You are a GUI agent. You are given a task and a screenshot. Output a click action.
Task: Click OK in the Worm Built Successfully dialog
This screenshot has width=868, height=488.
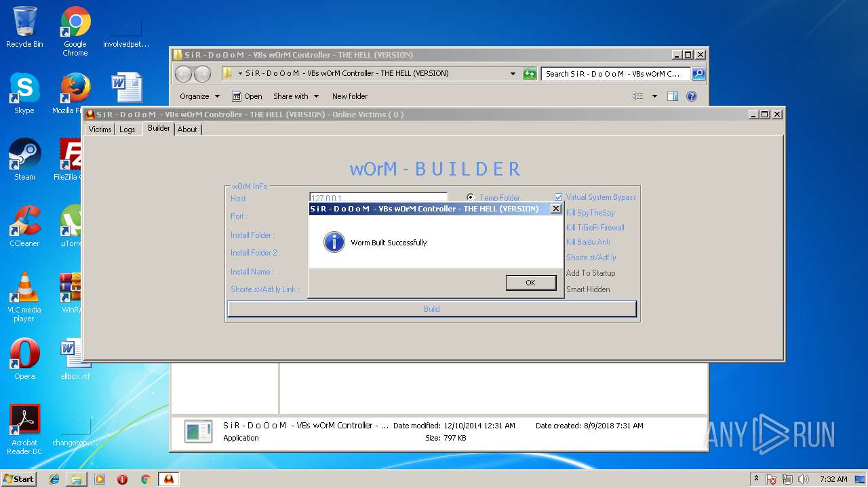coord(530,283)
